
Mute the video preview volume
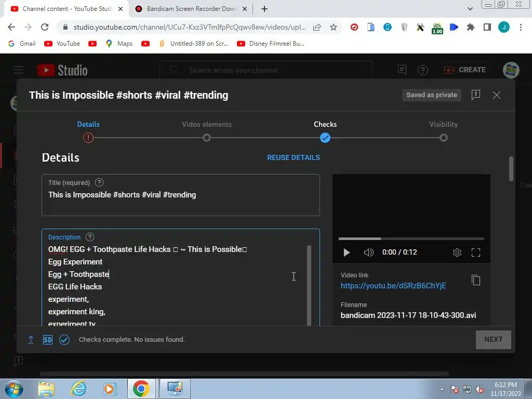368,252
